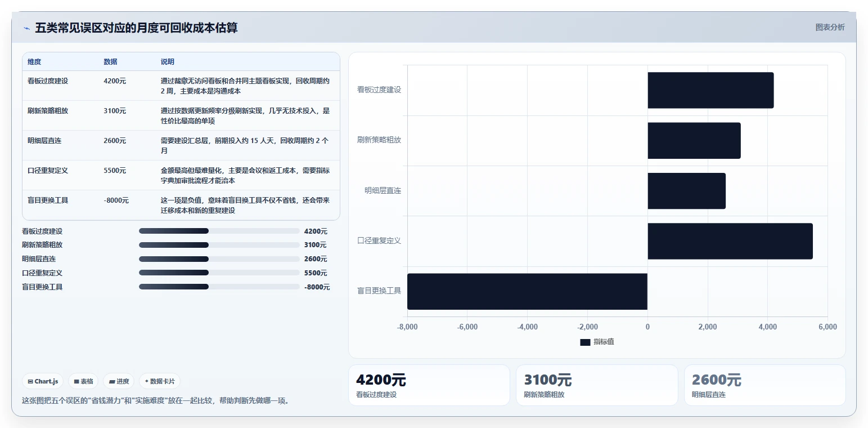Image resolution: width=868 pixels, height=428 pixels.
Task: Select the 数据卡片 chip
Action: click(x=160, y=381)
